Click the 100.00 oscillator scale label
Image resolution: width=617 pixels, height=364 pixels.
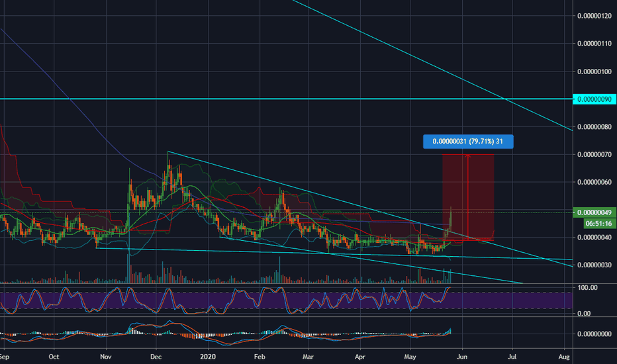coord(587,288)
